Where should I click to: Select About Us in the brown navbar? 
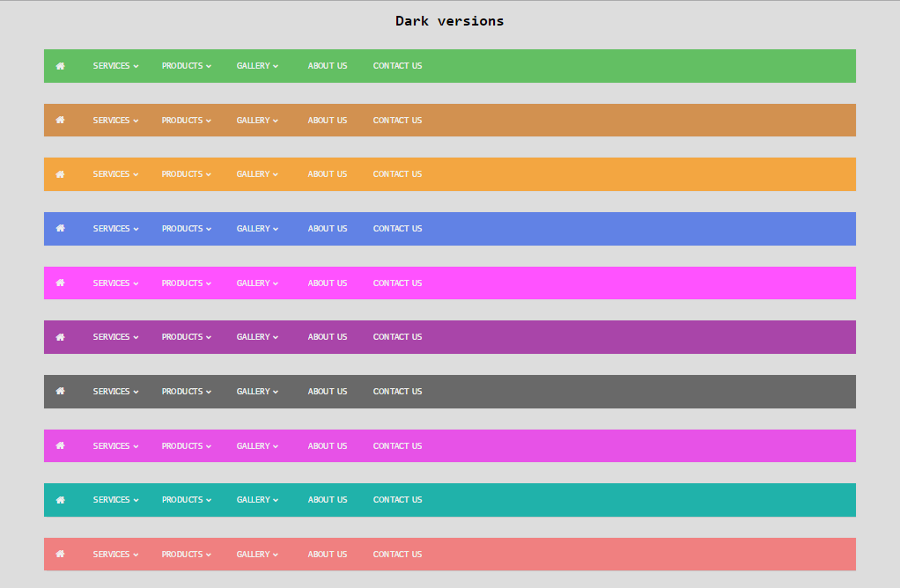coord(328,120)
